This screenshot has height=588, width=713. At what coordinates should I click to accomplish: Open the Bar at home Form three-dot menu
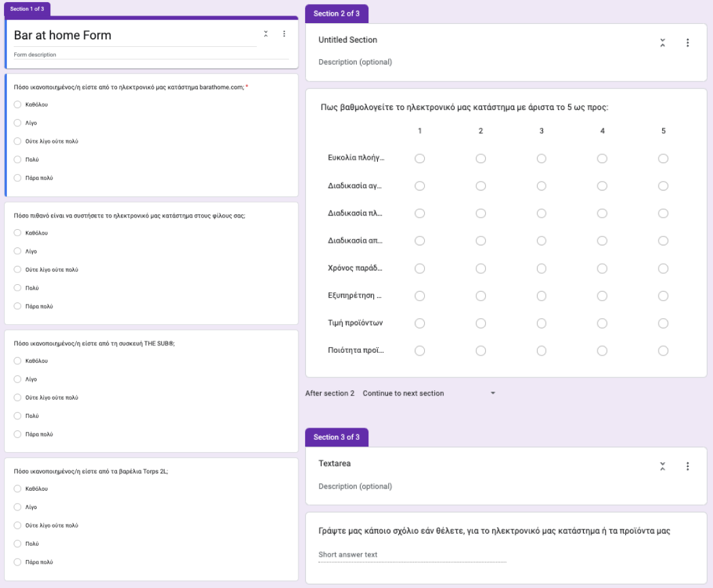click(284, 34)
